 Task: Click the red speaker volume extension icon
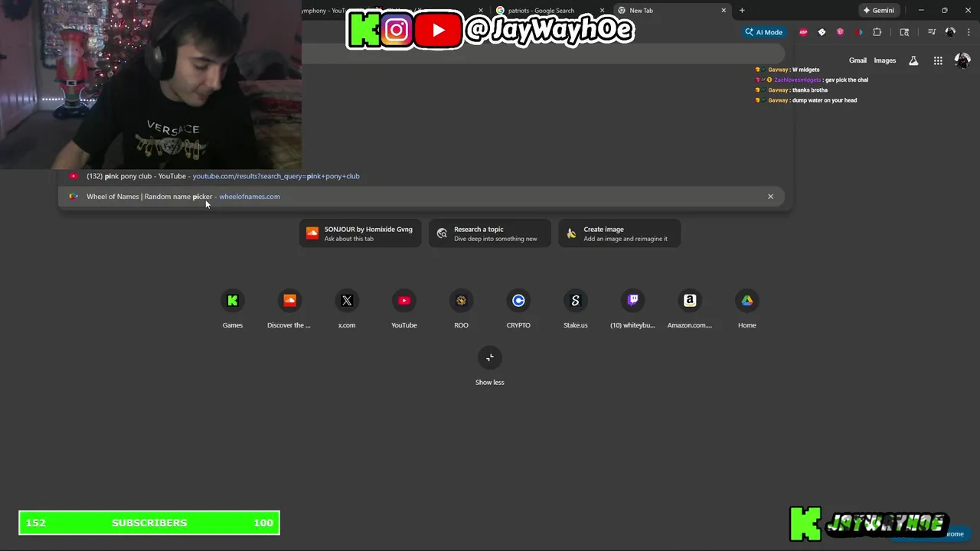pyautogui.click(x=858, y=32)
